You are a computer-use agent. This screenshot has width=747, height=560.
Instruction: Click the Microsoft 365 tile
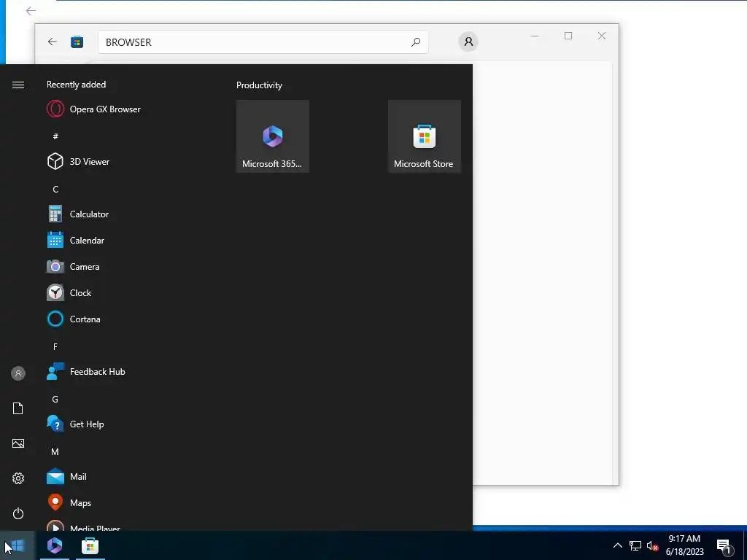(x=273, y=136)
